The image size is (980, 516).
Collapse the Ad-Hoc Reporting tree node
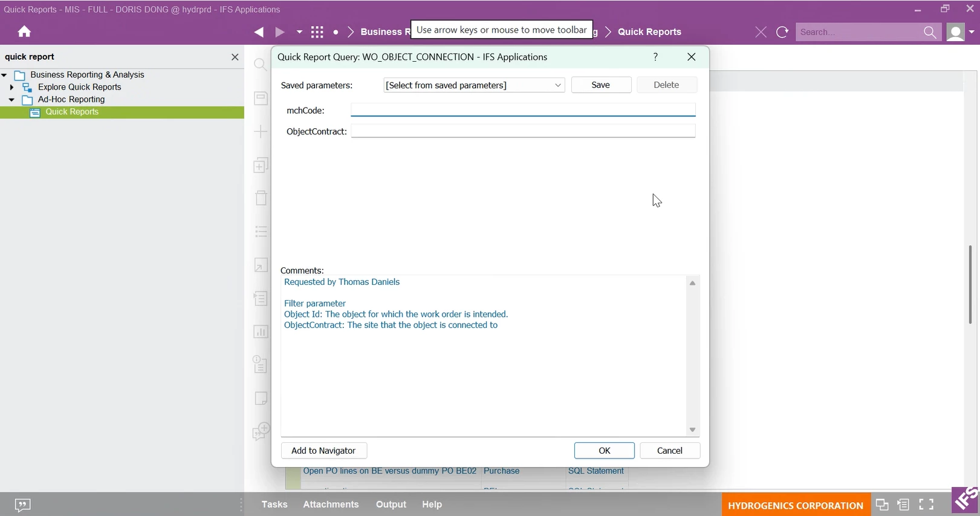(x=11, y=100)
